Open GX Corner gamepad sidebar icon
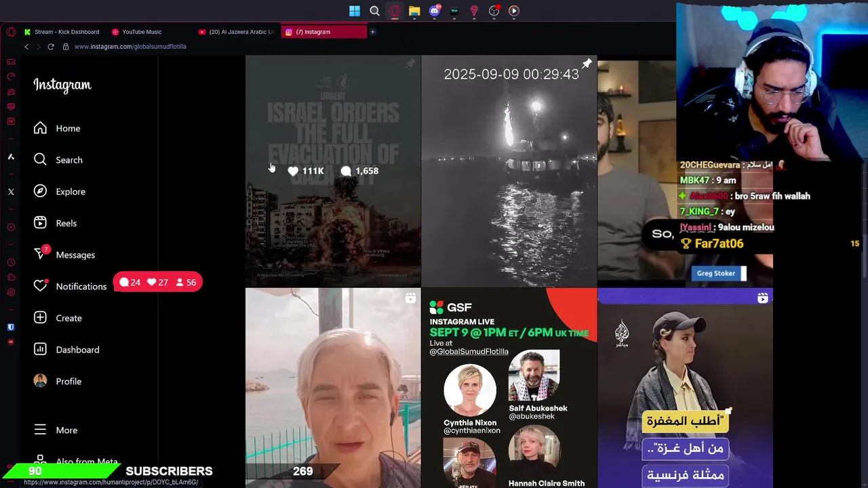 pos(11,62)
